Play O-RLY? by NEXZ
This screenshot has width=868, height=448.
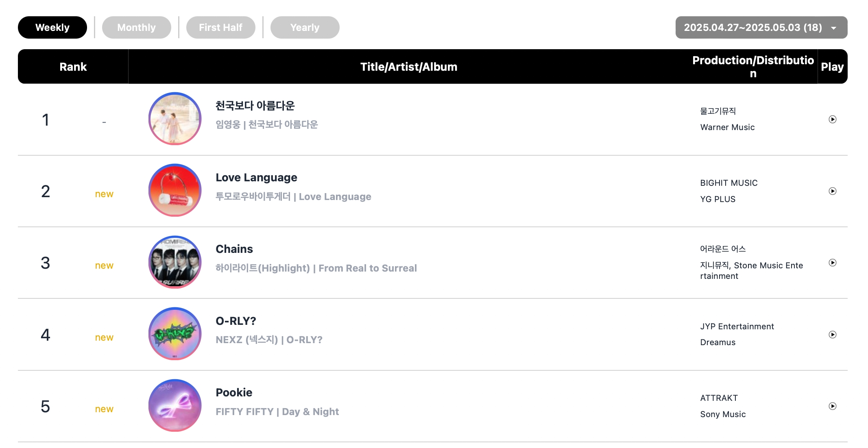[832, 335]
